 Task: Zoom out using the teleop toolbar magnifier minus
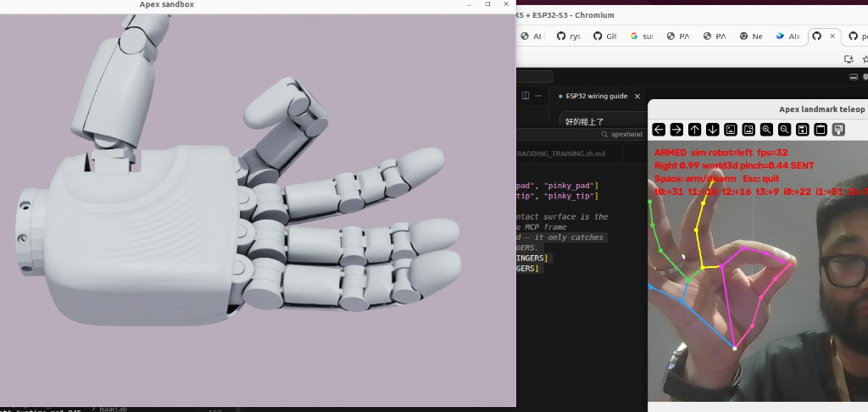click(x=784, y=130)
